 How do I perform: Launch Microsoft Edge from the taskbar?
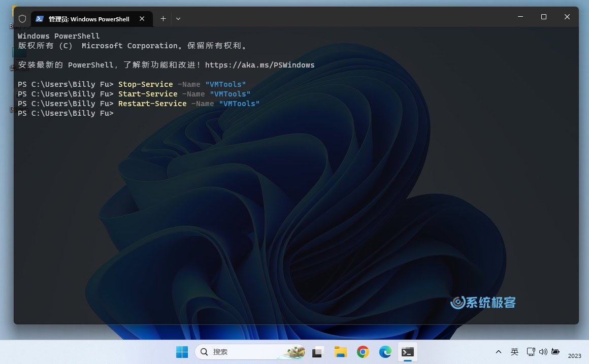click(385, 352)
